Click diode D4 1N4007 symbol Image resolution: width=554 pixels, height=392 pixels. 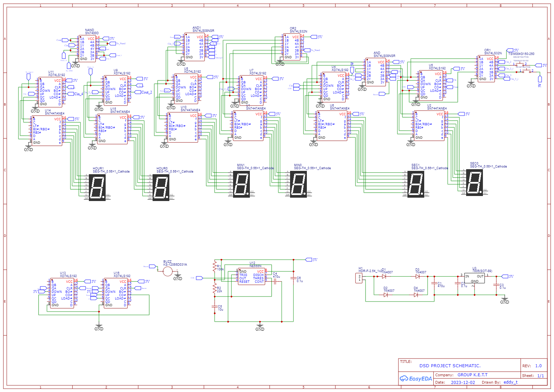point(416,295)
